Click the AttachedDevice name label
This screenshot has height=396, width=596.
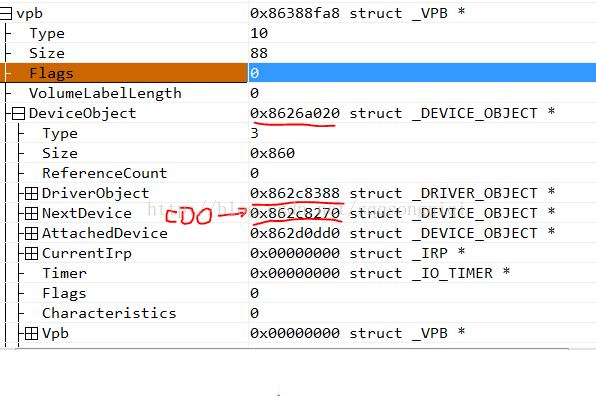(105, 233)
